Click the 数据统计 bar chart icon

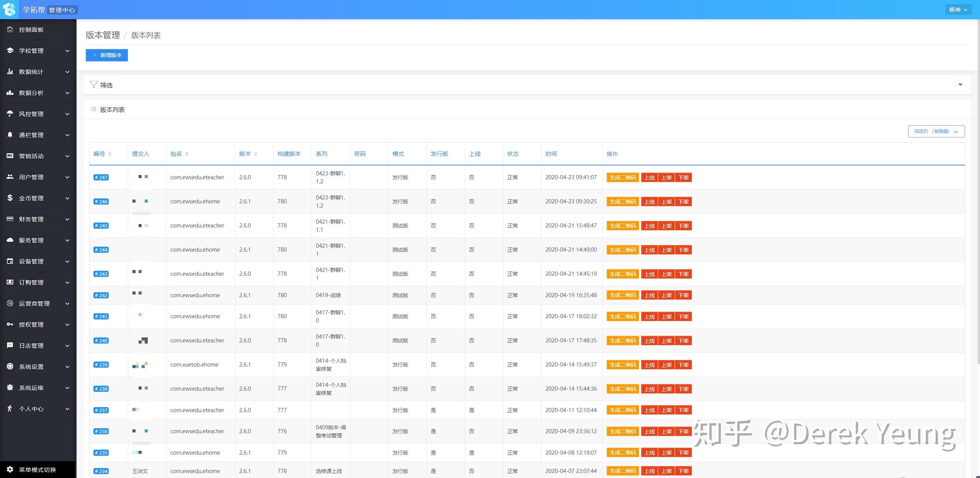click(10, 72)
